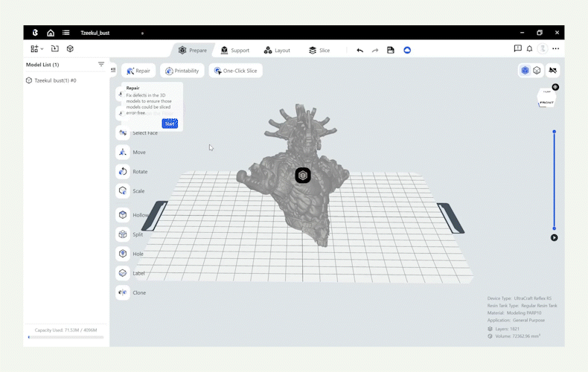The width and height of the screenshot is (588, 372).
Task: Select the Rotate tool
Action: pos(123,172)
